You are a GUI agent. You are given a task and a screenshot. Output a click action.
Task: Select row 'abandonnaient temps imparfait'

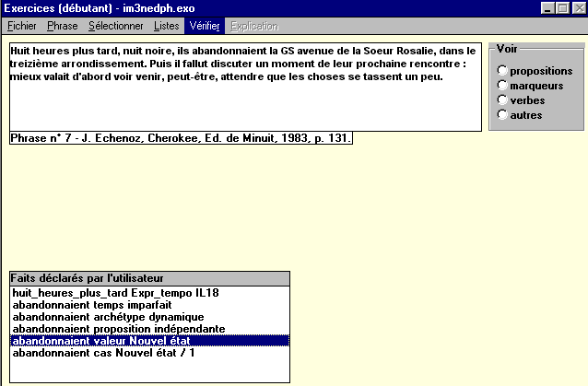tap(149, 305)
